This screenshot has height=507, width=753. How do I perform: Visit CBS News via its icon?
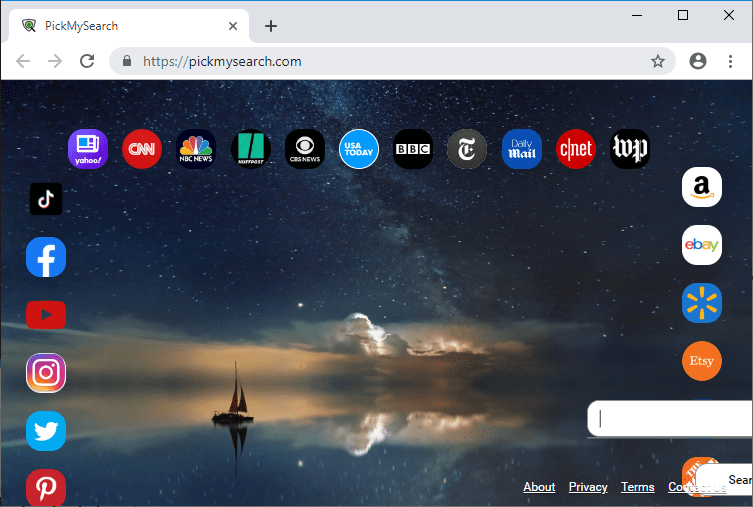tap(305, 149)
